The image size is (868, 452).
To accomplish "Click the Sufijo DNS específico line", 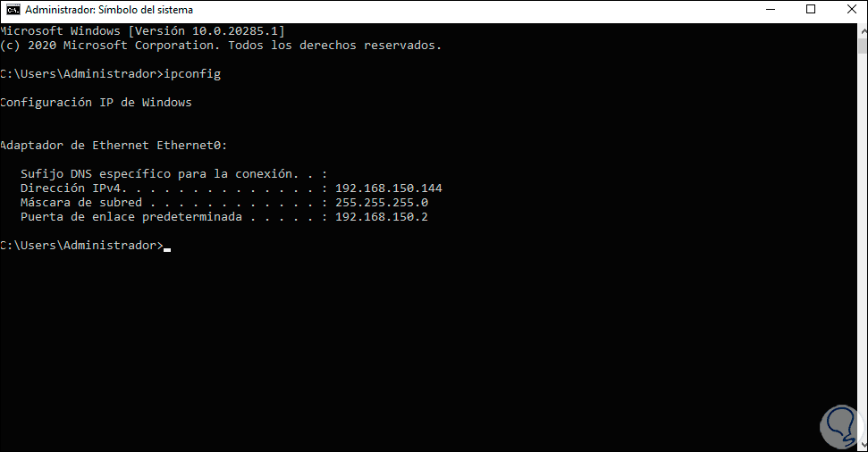I will [173, 173].
